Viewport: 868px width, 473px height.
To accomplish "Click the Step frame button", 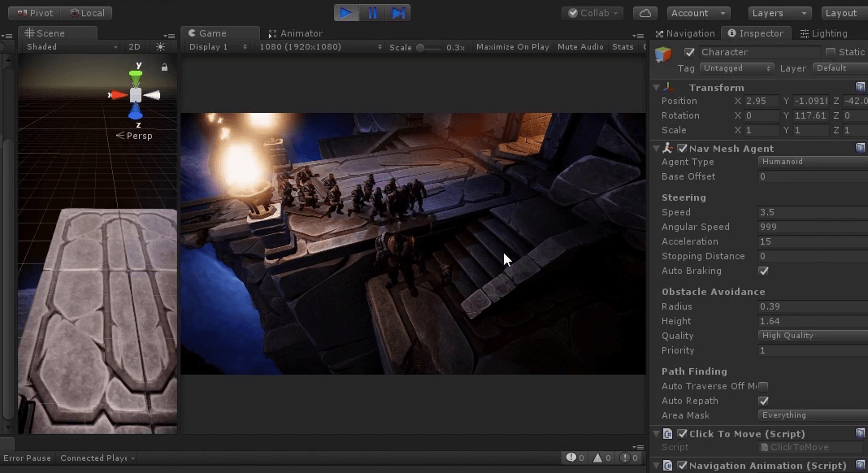I will (x=397, y=13).
